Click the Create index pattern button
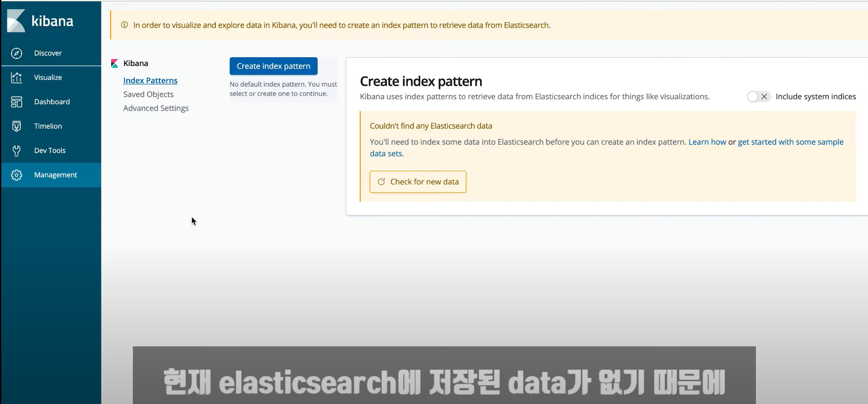The height and width of the screenshot is (404, 868). pos(273,66)
